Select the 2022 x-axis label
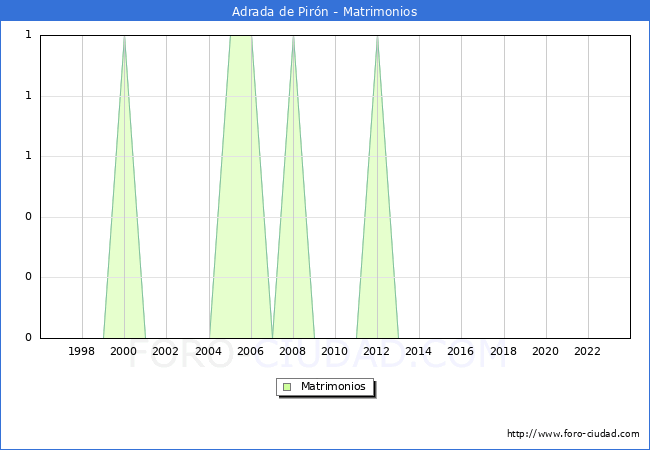The image size is (650, 450). [587, 351]
